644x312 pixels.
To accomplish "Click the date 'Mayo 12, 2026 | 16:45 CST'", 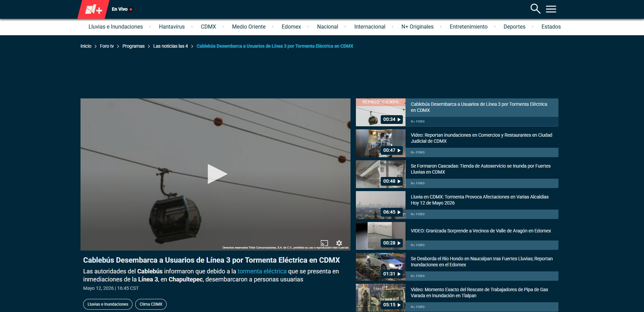I will (x=111, y=288).
